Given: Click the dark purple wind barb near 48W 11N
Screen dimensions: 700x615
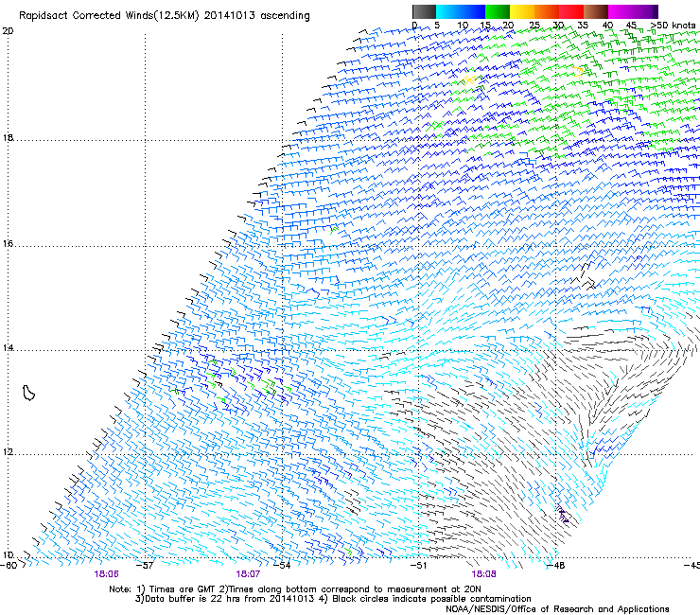Looking at the screenshot, I should [x=563, y=514].
